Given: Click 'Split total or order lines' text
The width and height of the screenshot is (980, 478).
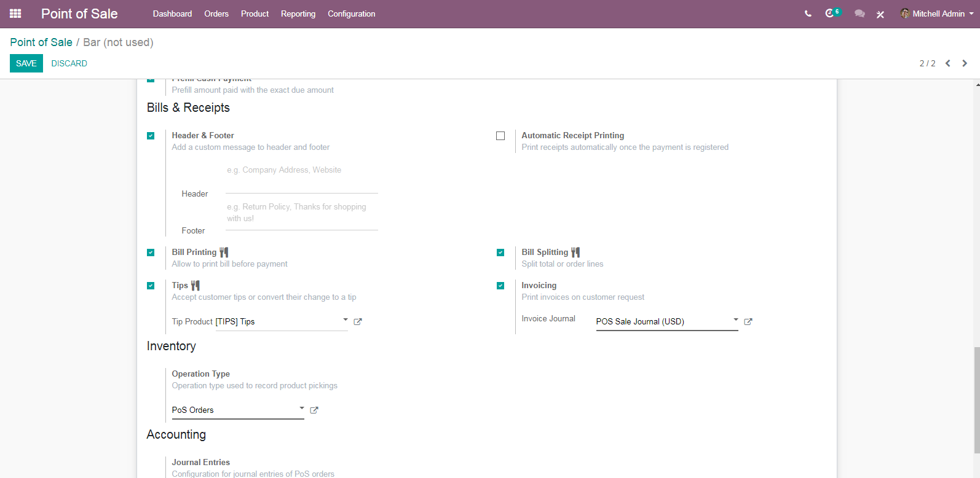Looking at the screenshot, I should click(563, 264).
